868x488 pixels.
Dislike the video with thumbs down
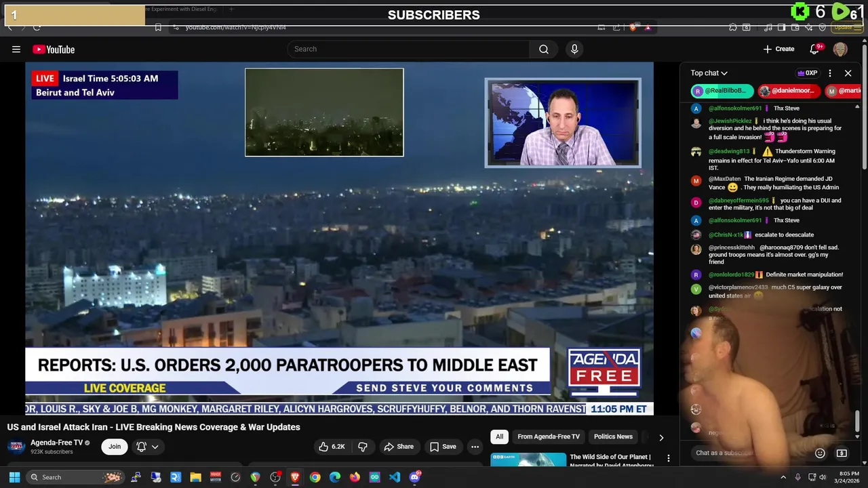click(x=363, y=447)
